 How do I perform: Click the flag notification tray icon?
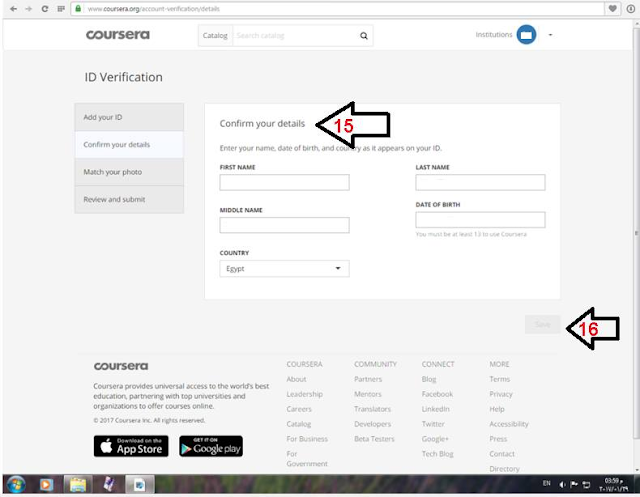(574, 484)
